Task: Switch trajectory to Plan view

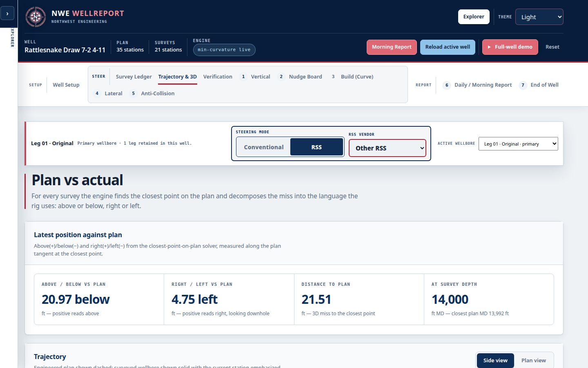Action: click(533, 361)
